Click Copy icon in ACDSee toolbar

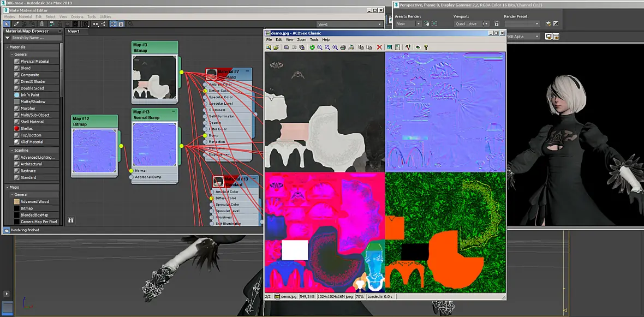coord(361,47)
